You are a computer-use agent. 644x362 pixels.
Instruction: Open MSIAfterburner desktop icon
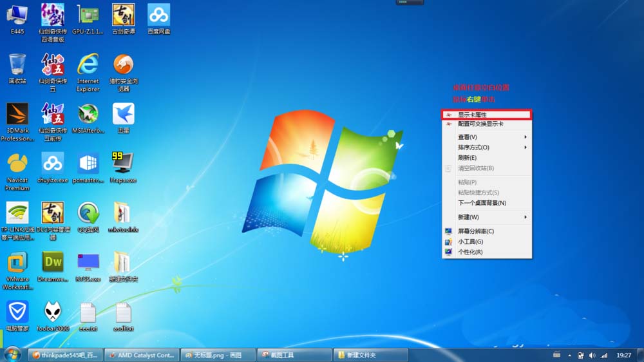(88, 119)
